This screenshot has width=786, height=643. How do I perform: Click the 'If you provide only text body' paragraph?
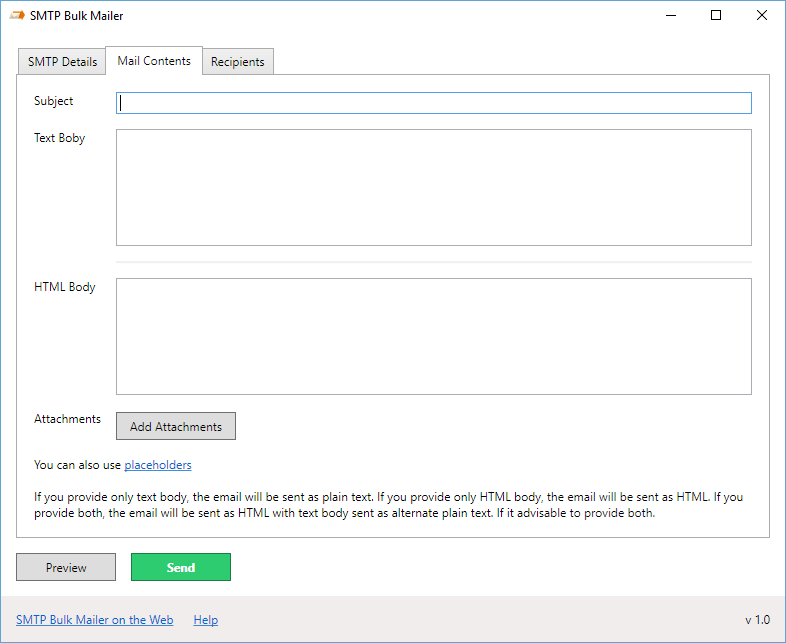click(388, 505)
